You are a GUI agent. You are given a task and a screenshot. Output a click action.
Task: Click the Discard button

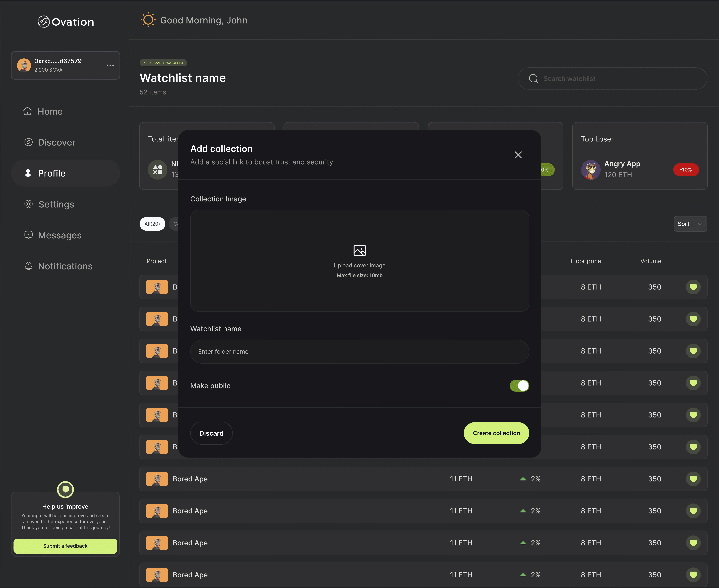211,433
